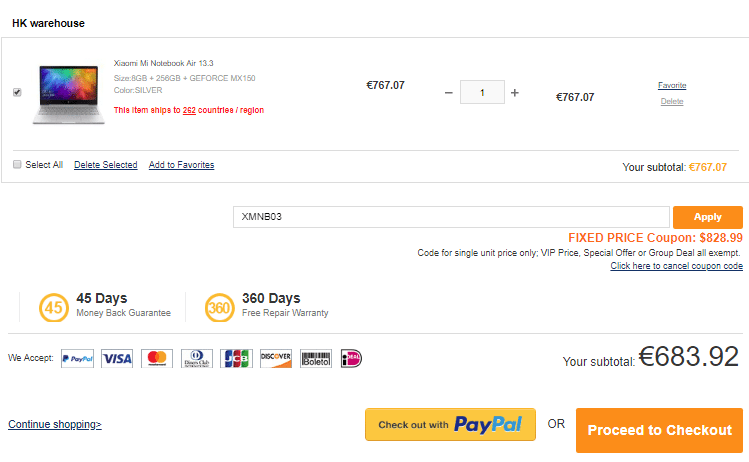Click the Boleto payment icon
Viewport: 749px width, 462px height.
(316, 358)
